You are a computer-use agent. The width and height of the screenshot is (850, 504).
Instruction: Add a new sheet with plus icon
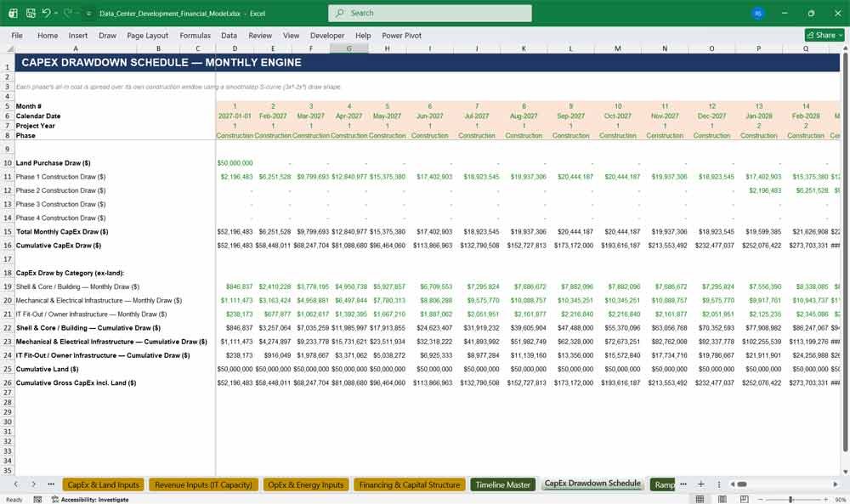click(701, 484)
